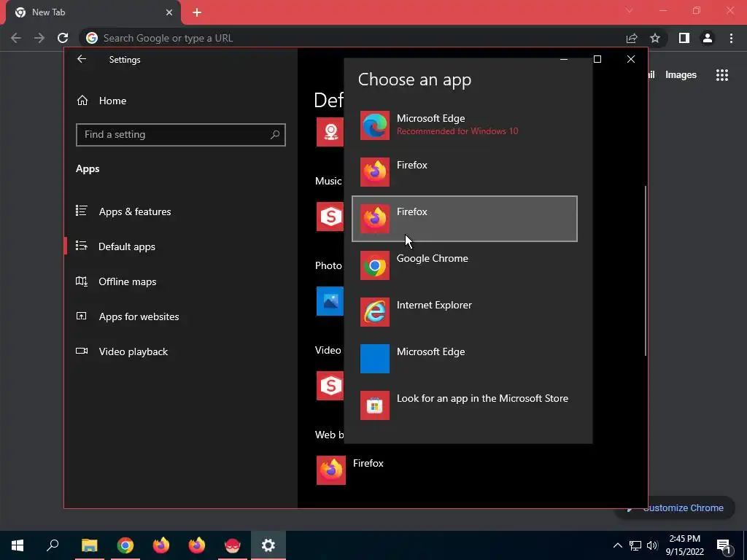The width and height of the screenshot is (747, 560).
Task: Open Settings gear on taskbar
Action: tap(268, 545)
